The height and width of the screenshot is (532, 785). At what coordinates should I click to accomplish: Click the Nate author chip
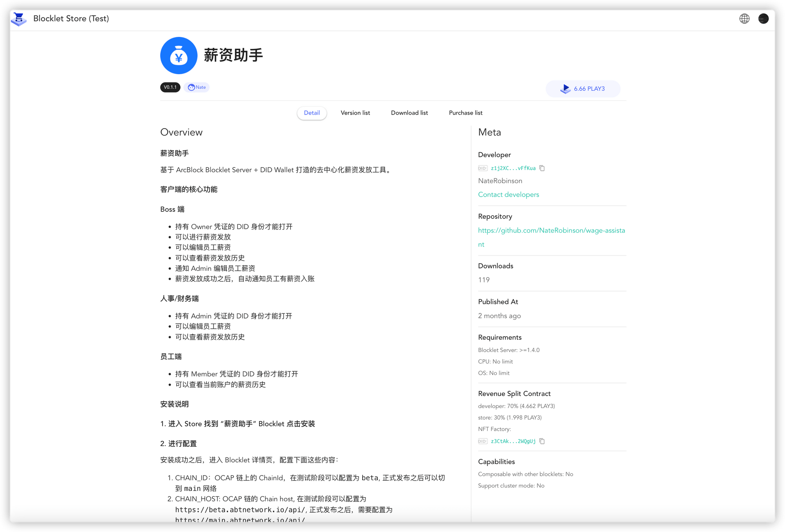point(196,87)
